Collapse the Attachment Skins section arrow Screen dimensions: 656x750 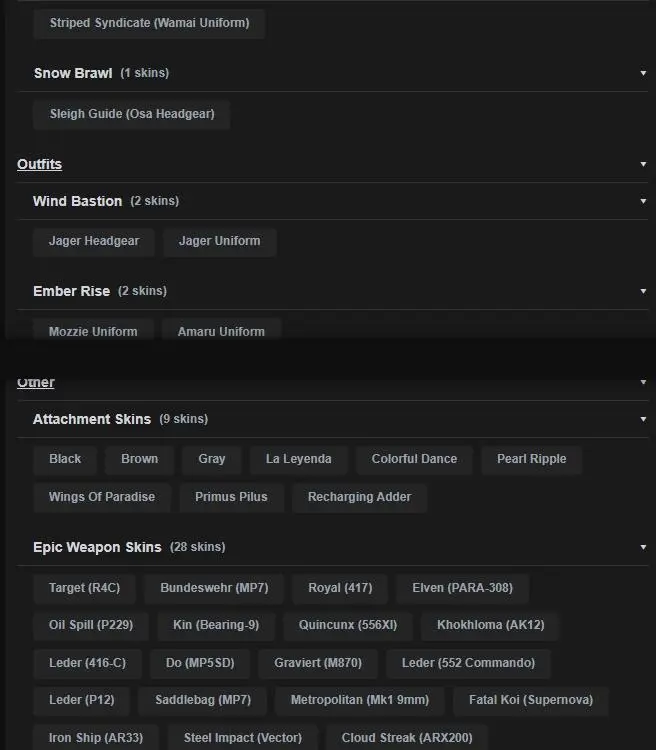point(643,419)
